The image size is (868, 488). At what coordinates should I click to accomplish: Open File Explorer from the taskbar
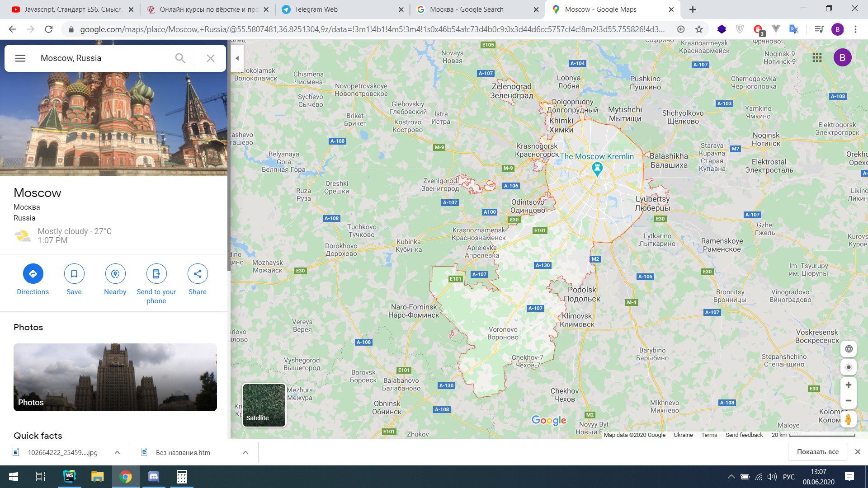[x=98, y=477]
